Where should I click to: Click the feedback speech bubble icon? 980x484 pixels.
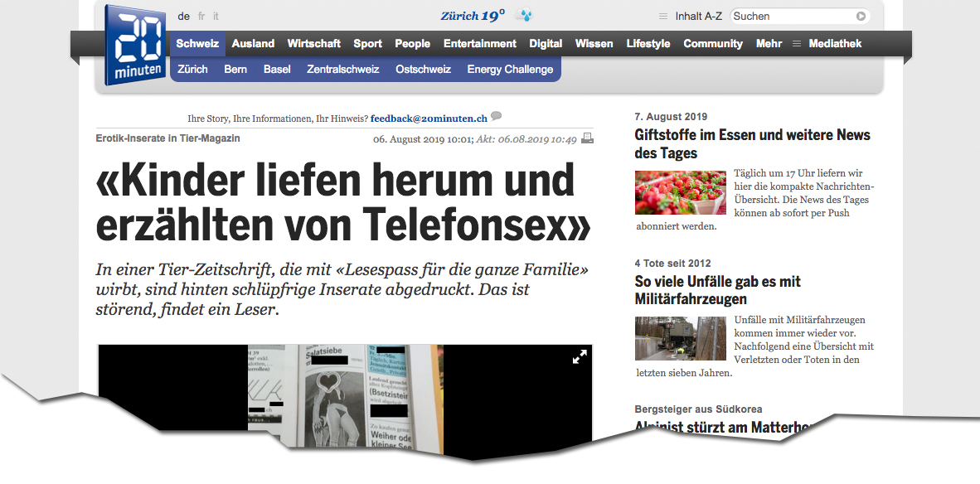[497, 116]
